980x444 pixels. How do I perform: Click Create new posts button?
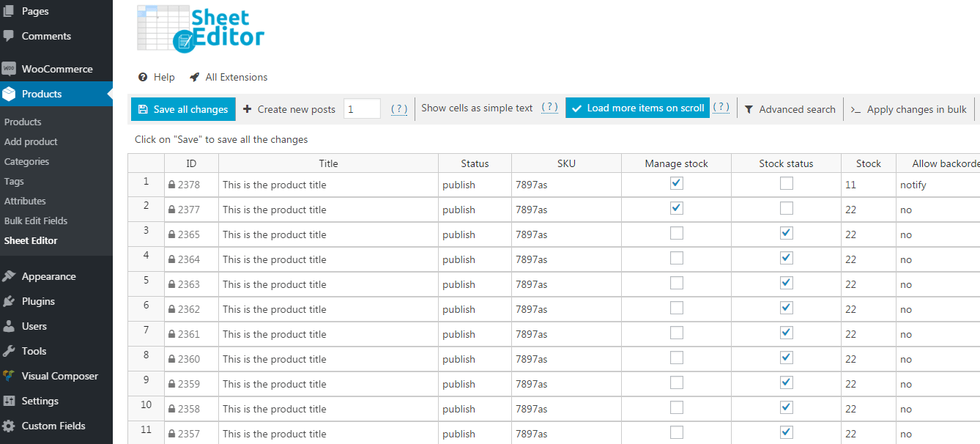point(289,109)
